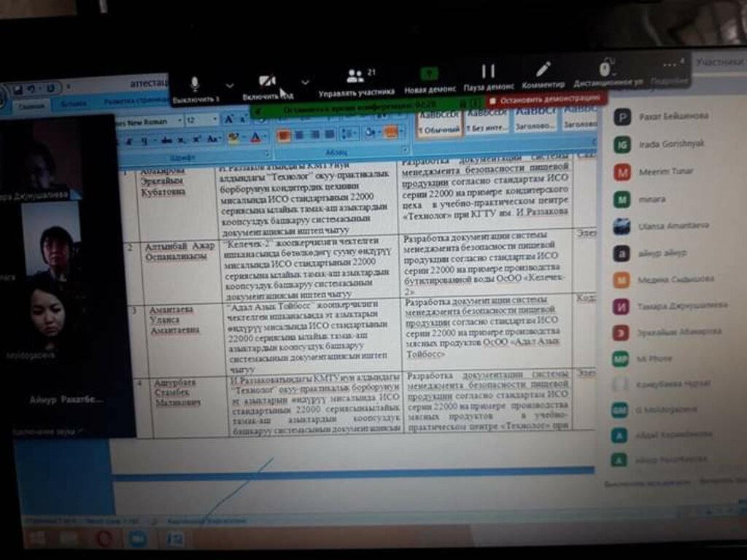Redo the action in Word's quick access toolbar
This screenshot has height=560, width=747.
click(x=50, y=88)
